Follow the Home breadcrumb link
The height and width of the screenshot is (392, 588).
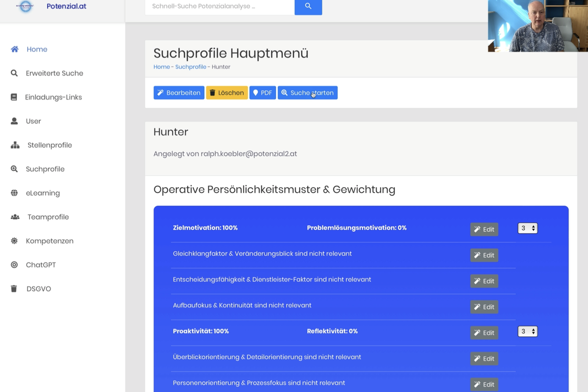[162, 67]
